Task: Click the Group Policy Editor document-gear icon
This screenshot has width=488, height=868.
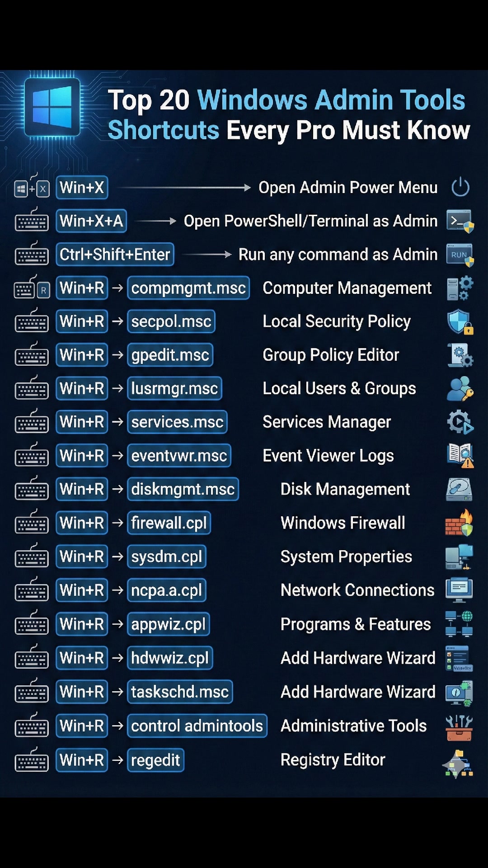Action: point(460,355)
